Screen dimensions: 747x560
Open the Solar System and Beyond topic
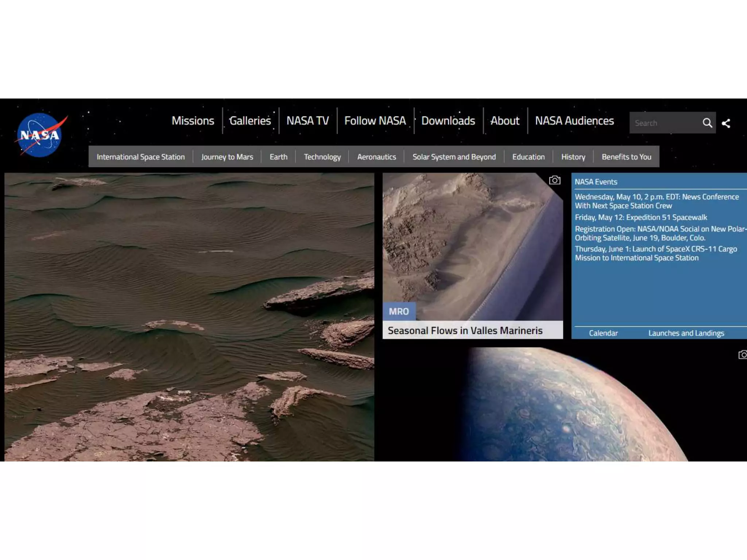pyautogui.click(x=454, y=157)
